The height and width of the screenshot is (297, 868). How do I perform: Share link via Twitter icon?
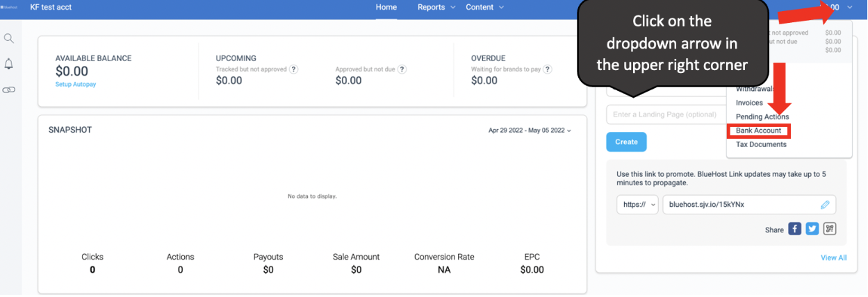[812, 229]
